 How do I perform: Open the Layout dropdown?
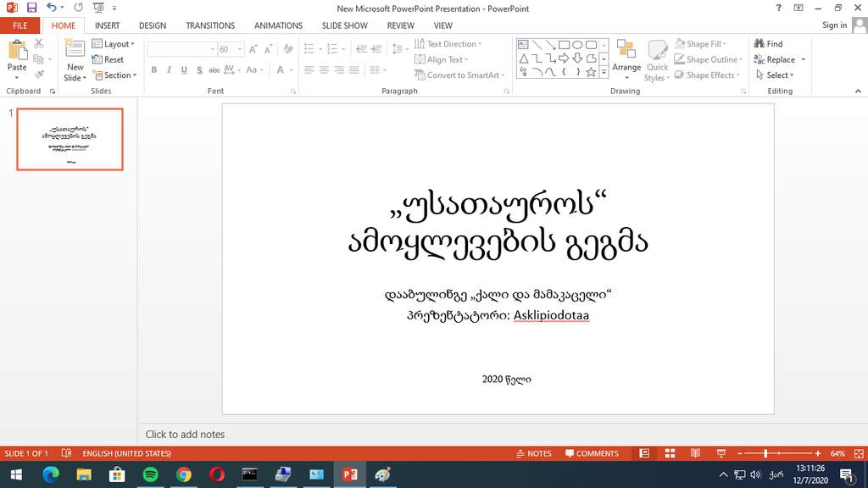[x=113, y=44]
